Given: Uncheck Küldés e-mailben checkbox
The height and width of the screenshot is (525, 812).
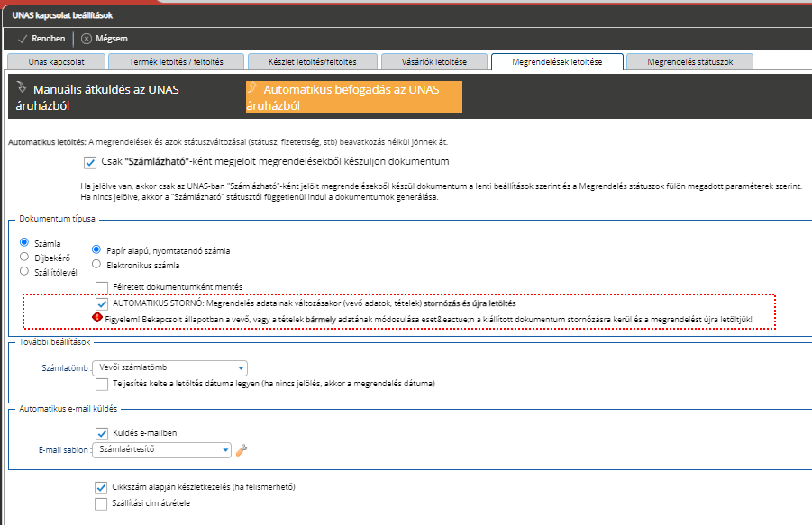Looking at the screenshot, I should 101,433.
